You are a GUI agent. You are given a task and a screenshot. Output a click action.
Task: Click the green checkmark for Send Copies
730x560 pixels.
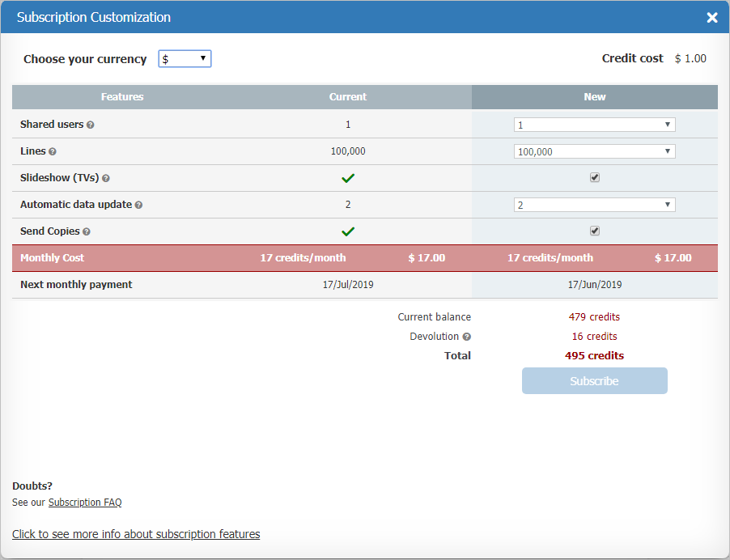[x=348, y=231]
